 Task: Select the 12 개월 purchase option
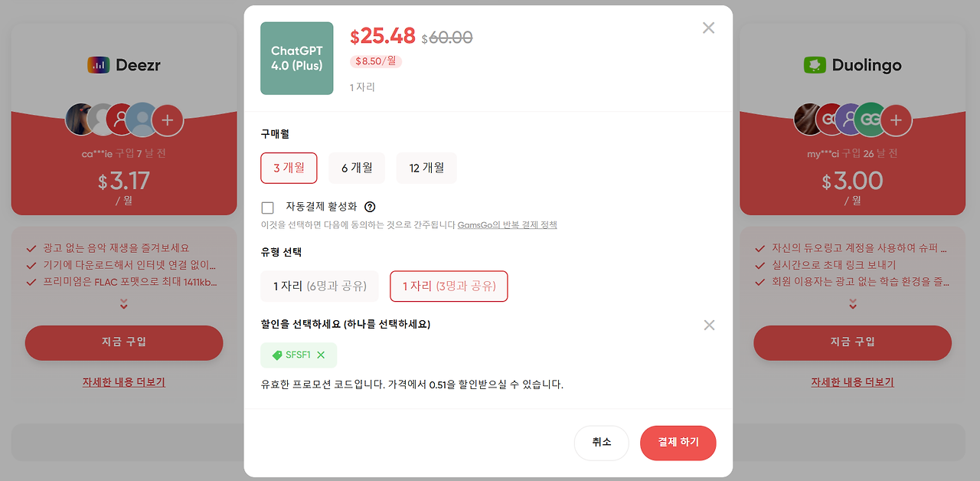pos(426,168)
